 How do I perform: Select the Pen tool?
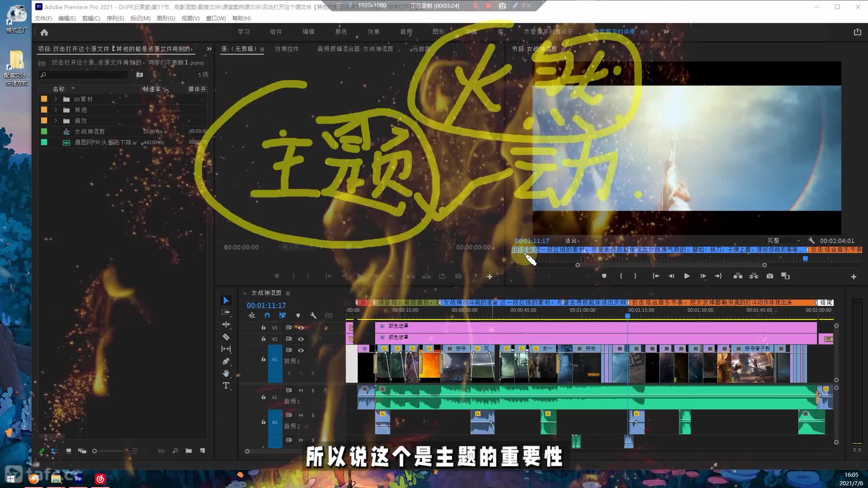point(226,361)
